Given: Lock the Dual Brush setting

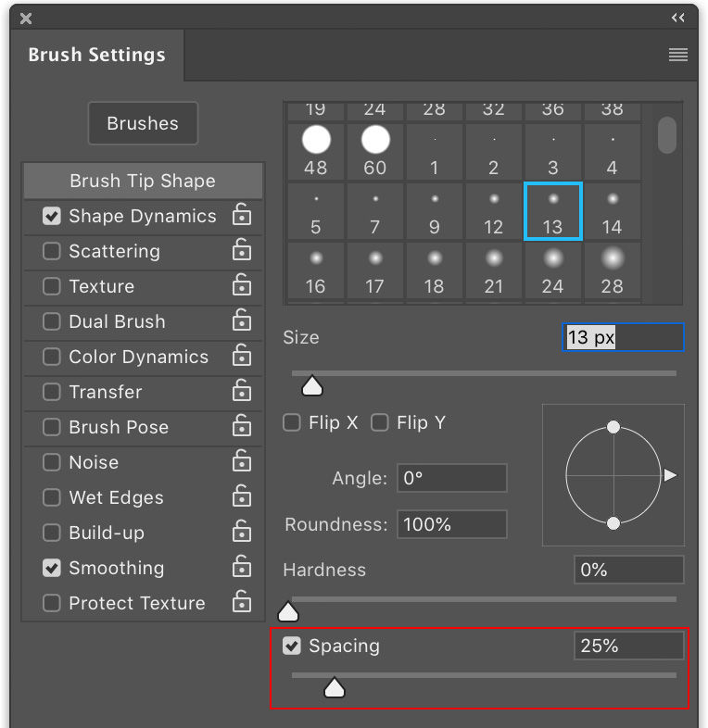Looking at the screenshot, I should click(241, 321).
